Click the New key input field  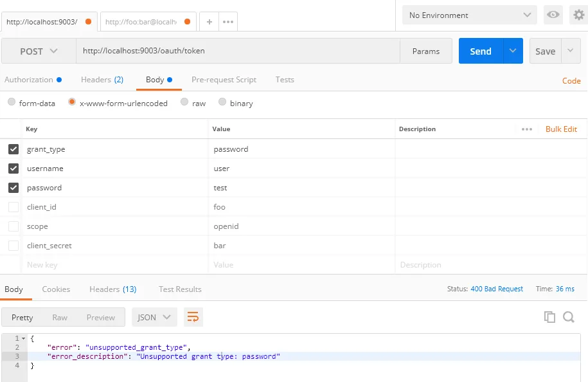(x=115, y=265)
